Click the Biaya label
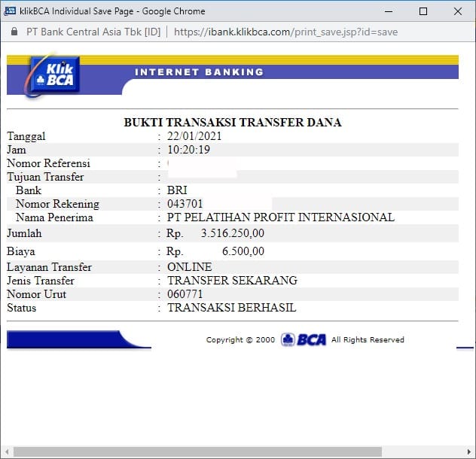Viewport: 476px width, 459px height. (x=21, y=252)
